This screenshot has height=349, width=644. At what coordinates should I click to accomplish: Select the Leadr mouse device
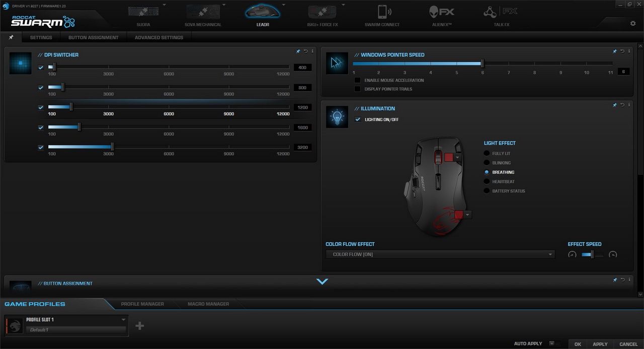(x=263, y=15)
